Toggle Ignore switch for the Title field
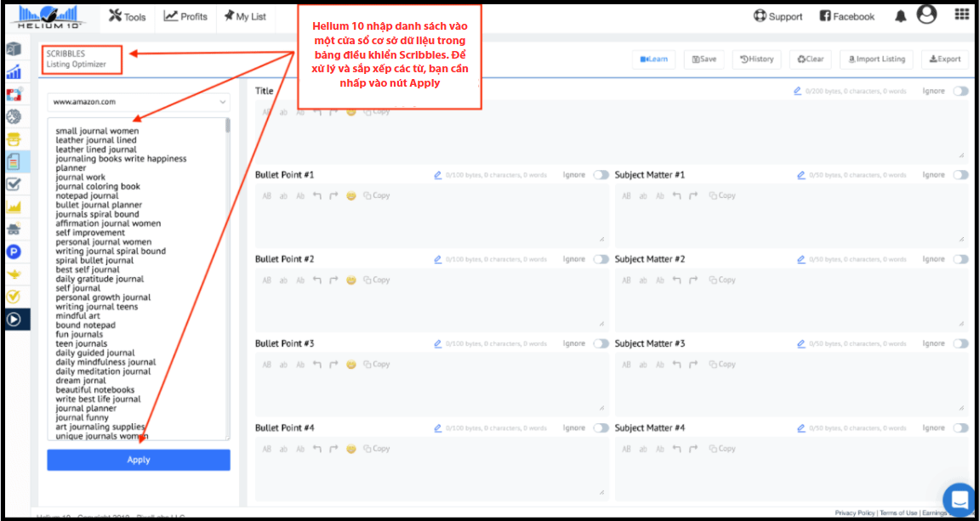Image resolution: width=980 pixels, height=521 pixels. click(x=960, y=91)
